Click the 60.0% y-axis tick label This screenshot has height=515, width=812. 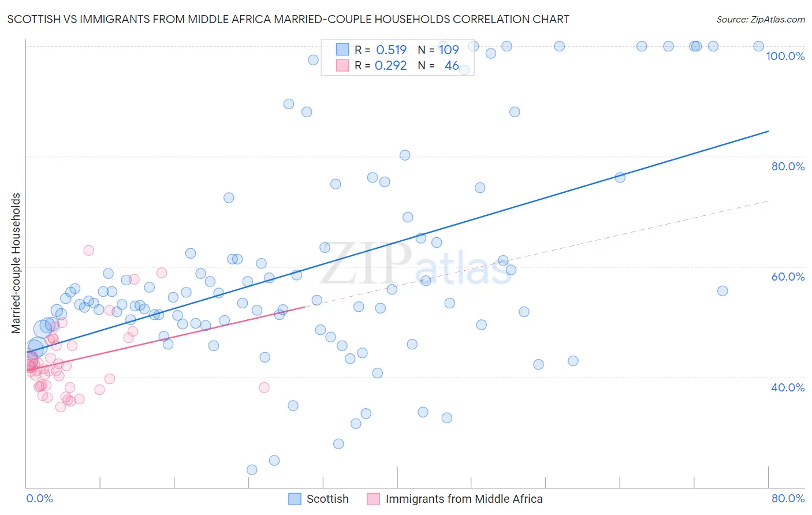click(x=788, y=277)
